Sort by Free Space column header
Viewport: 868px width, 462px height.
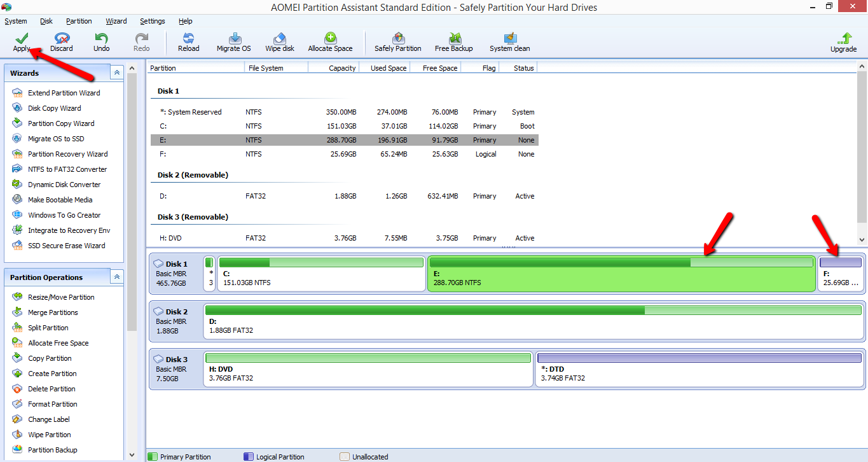436,68
